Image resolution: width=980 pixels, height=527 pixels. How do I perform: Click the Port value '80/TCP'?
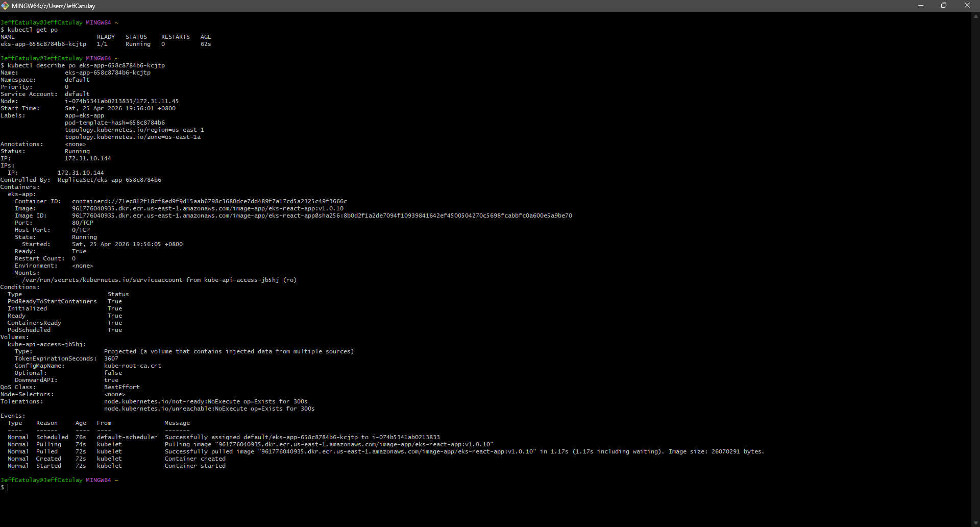coord(83,223)
